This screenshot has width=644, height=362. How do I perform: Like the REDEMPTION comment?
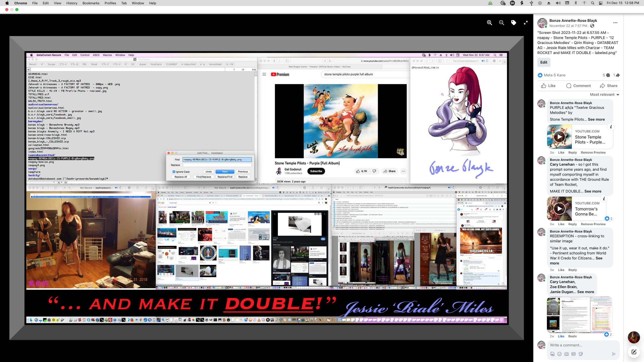click(x=561, y=270)
